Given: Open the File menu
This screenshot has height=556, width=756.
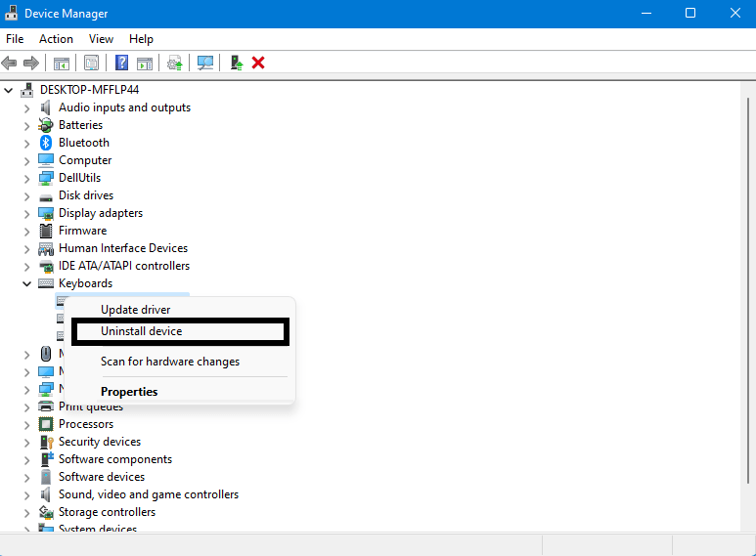Looking at the screenshot, I should (x=15, y=39).
